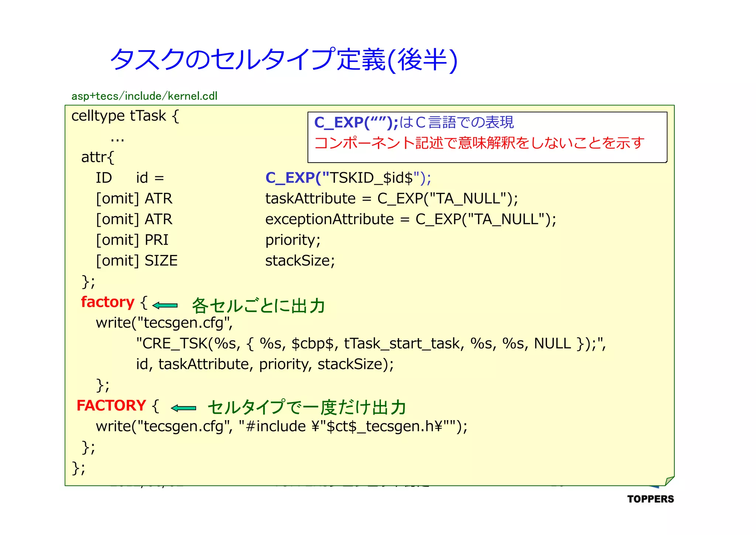Click green annotation 各セルごとに出力
This screenshot has height=535, width=756.
tap(258, 306)
